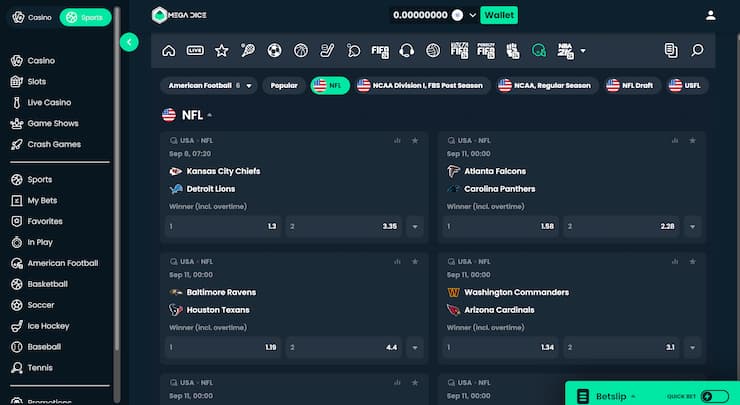Open the search magnifier icon
Viewport: 740px width, 405px height.
(697, 50)
